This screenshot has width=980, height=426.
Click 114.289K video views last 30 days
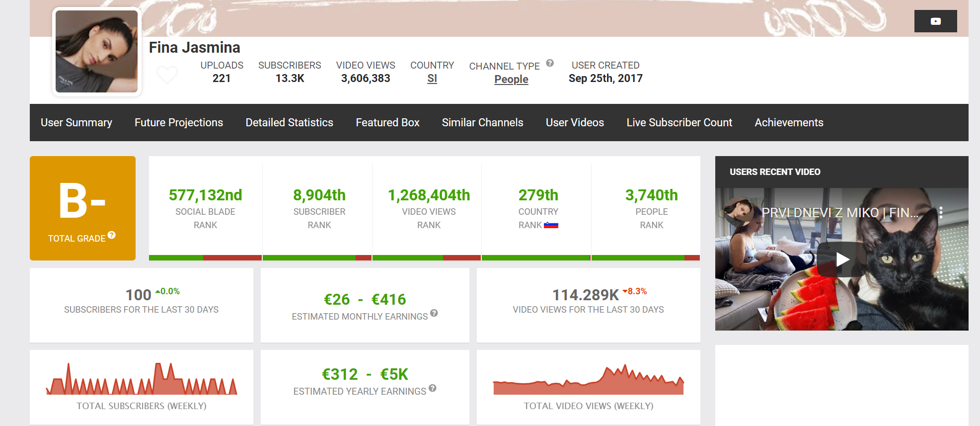(586, 295)
